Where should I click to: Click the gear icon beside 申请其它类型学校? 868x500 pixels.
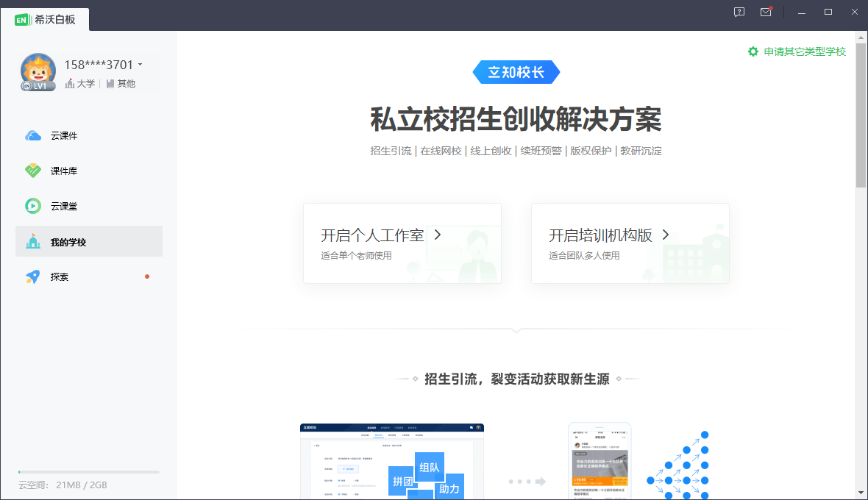753,51
